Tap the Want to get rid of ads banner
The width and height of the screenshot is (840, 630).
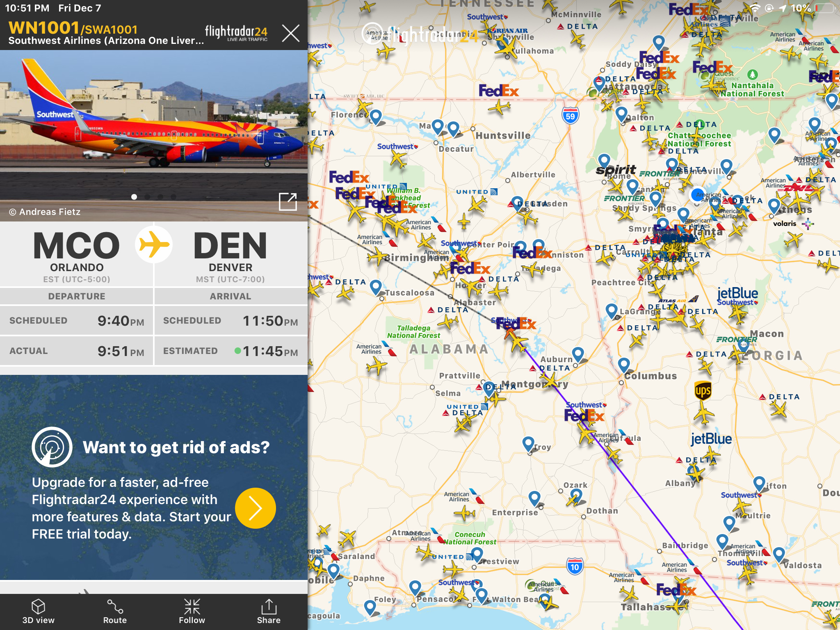(x=154, y=477)
